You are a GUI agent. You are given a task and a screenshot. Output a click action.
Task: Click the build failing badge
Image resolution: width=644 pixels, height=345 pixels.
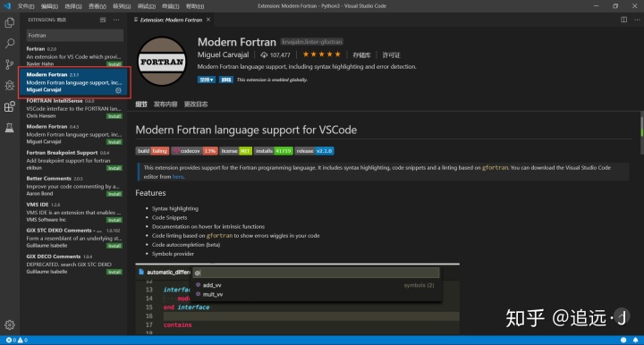pos(152,151)
